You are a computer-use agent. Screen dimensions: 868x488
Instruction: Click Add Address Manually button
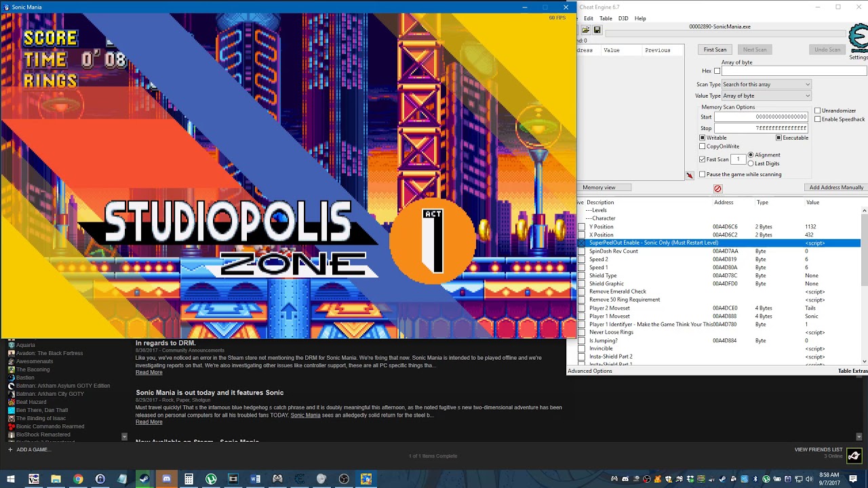(836, 188)
